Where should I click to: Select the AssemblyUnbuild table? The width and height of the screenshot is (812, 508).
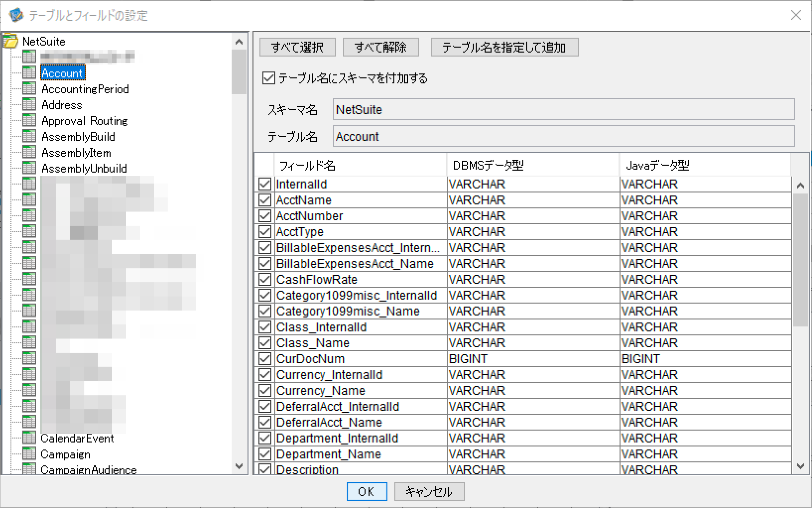click(84, 169)
